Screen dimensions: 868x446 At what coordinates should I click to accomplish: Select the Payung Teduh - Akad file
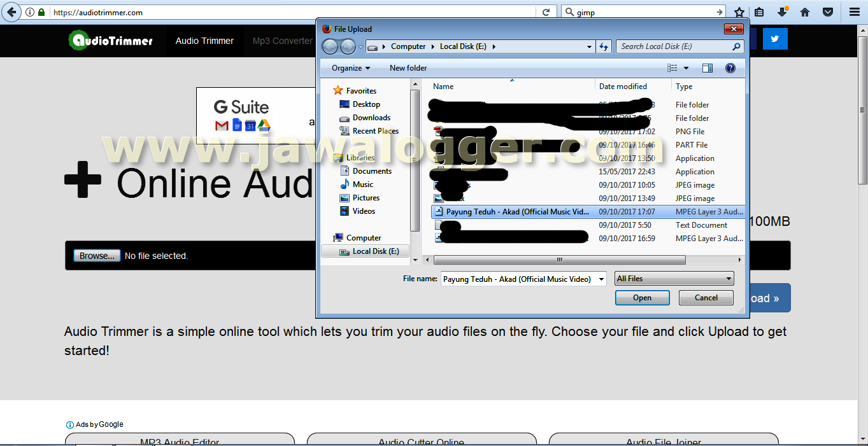click(x=587, y=212)
